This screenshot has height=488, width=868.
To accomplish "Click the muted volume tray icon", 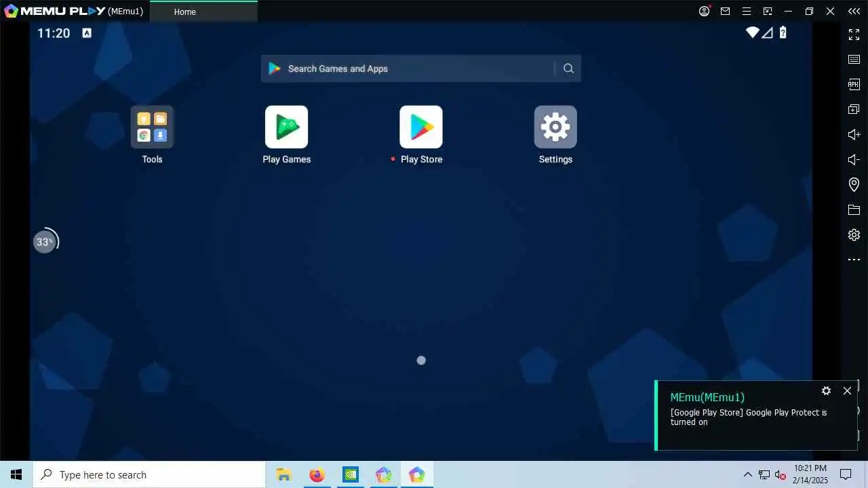I will pos(780,474).
